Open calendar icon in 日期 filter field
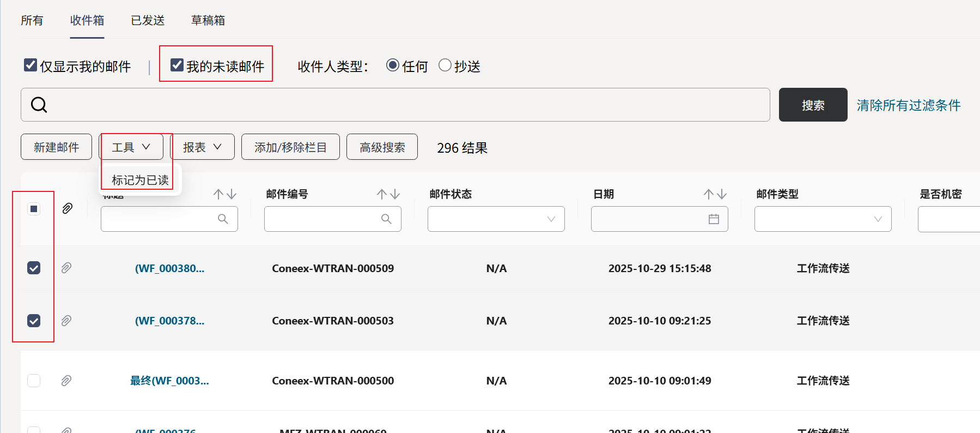Screen dimensions: 980x433 714,219
